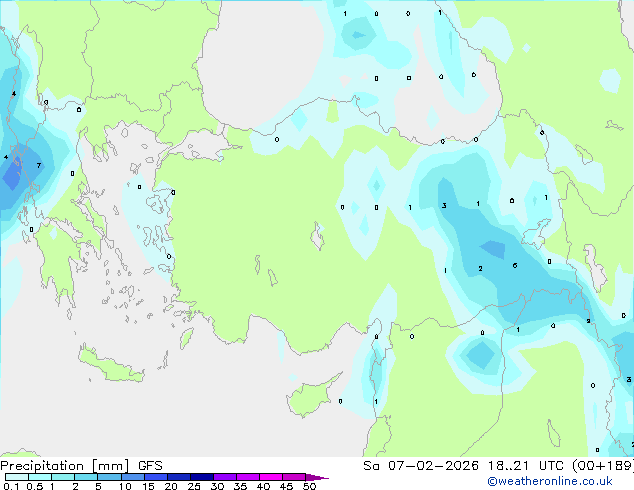
Task: Click the '25' legend scale label
Action: point(194,486)
